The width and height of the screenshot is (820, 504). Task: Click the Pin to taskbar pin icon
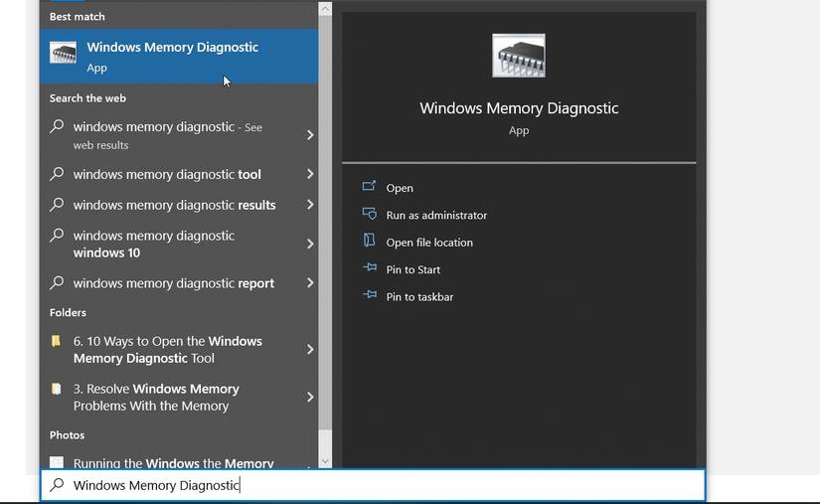[370, 296]
